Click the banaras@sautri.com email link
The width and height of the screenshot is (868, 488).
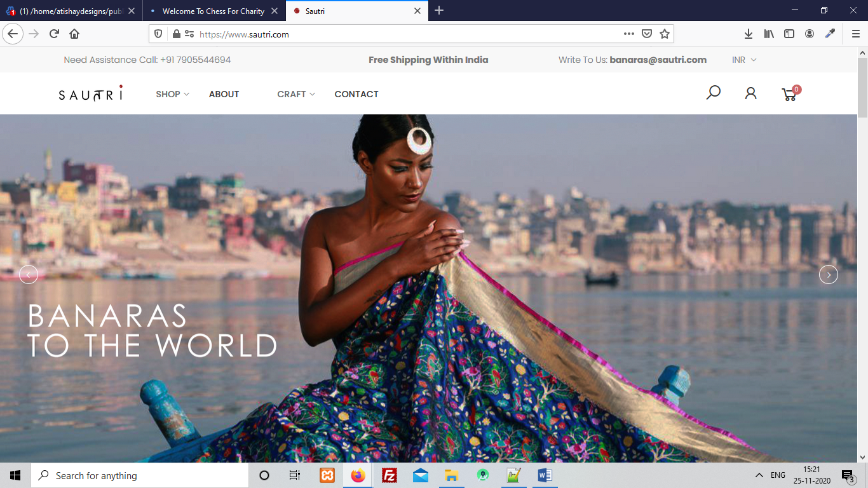(x=658, y=60)
